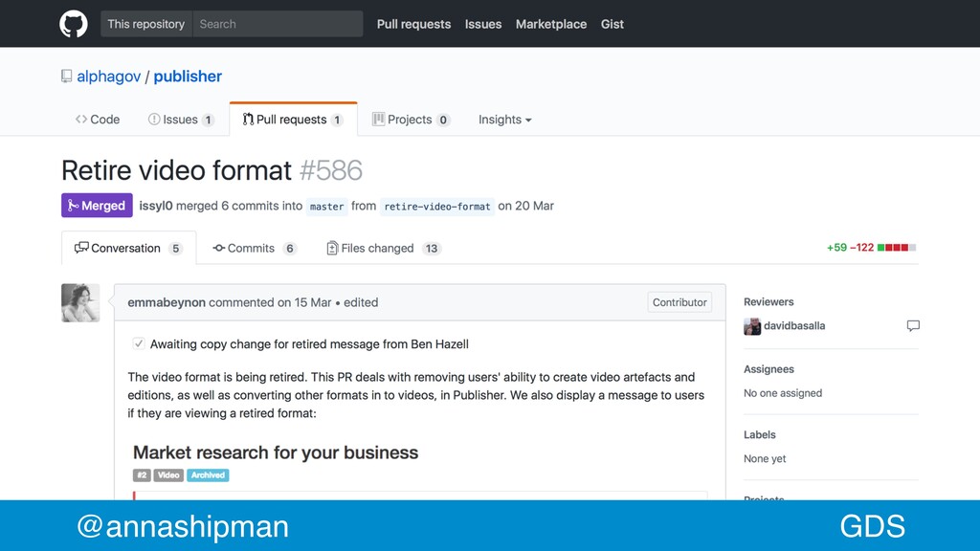The image size is (980, 551).
Task: Focus the Search input field
Action: click(278, 24)
